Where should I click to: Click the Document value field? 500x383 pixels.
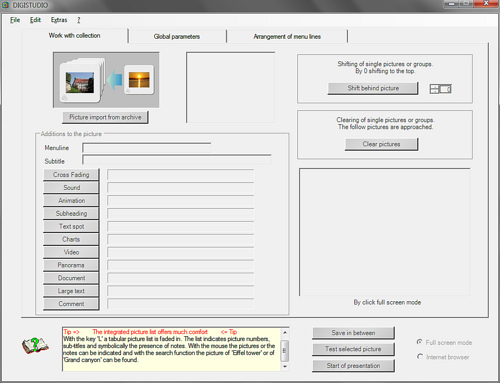(180, 278)
